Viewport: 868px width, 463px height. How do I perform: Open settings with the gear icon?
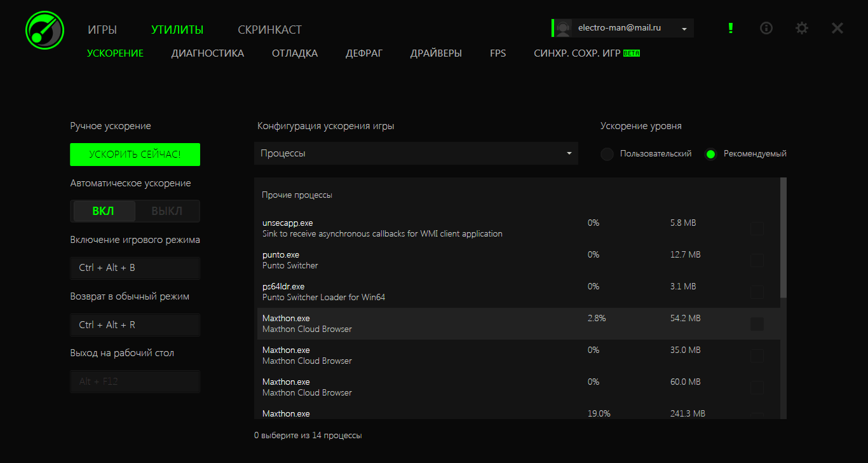tap(802, 28)
